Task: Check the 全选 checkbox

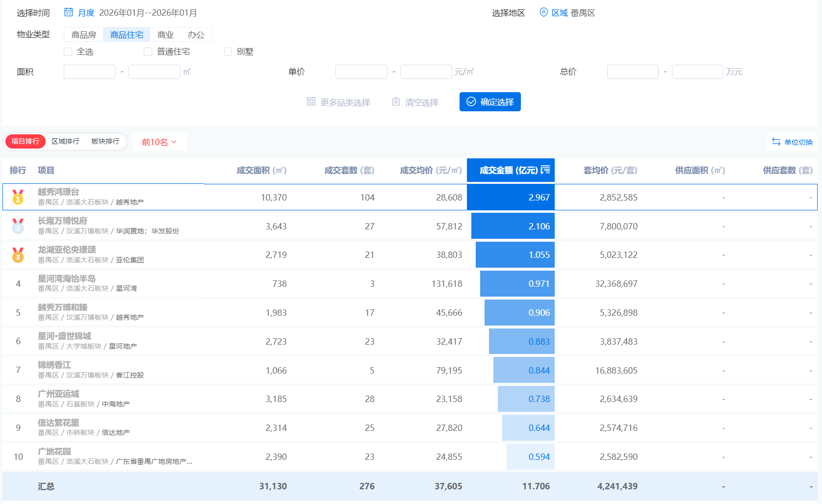Action: [x=68, y=51]
